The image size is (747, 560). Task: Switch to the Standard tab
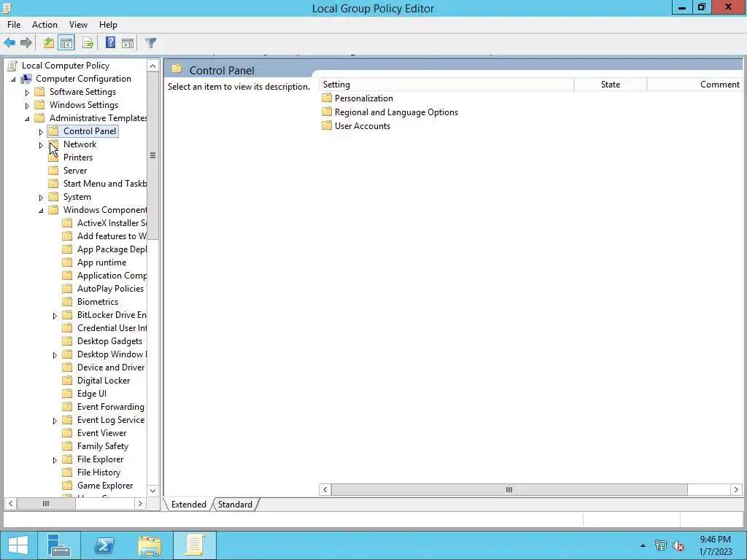[235, 505]
